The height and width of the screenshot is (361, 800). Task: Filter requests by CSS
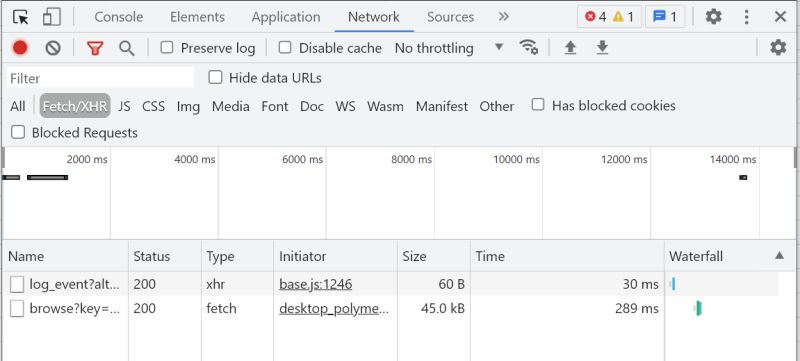[154, 106]
